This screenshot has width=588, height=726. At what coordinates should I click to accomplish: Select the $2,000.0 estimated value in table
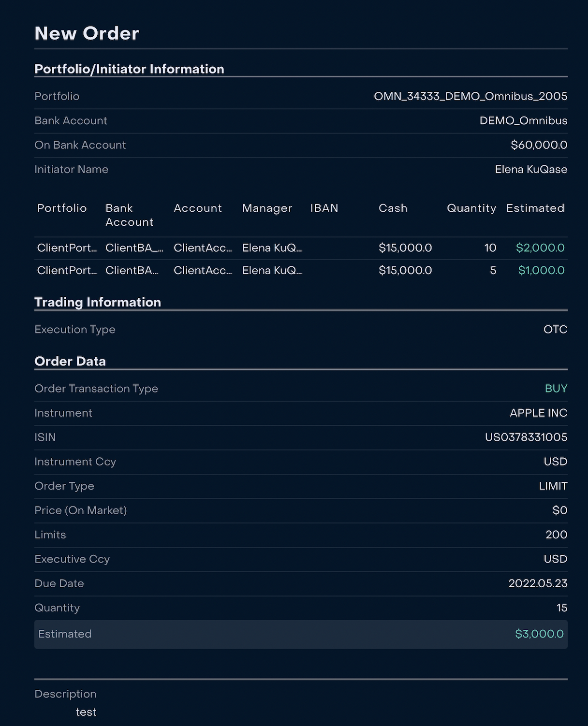(x=540, y=248)
